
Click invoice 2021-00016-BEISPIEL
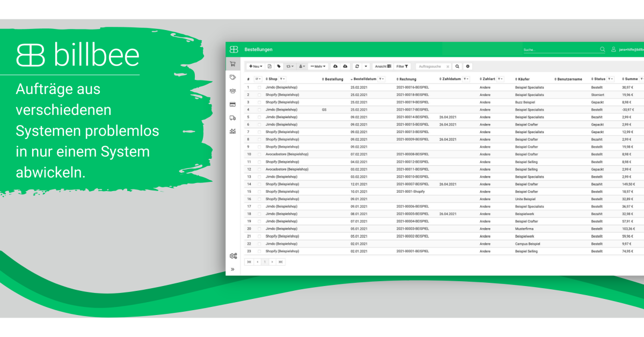(412, 87)
